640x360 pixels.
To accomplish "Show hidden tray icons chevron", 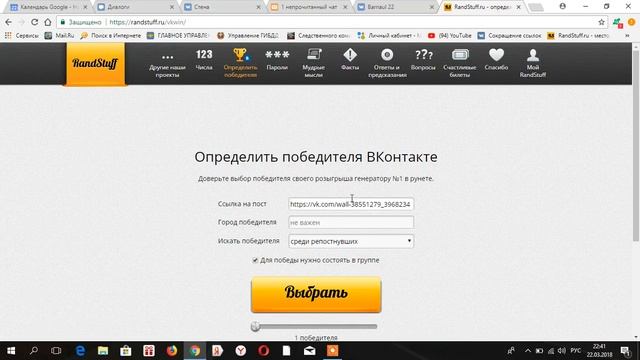I will pos(528,351).
